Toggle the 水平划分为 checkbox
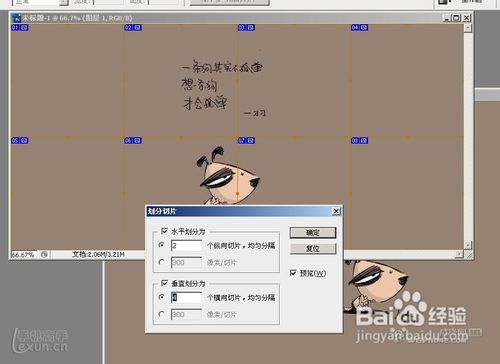 [164, 231]
